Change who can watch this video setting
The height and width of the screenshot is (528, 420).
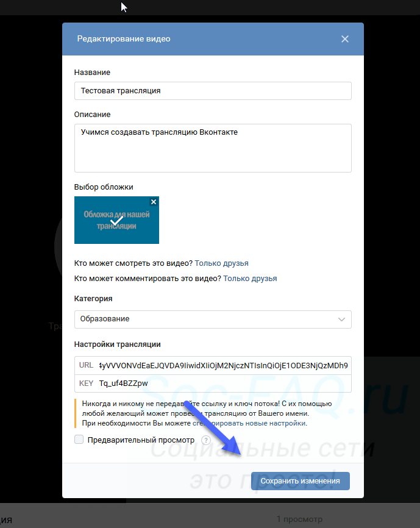pos(221,263)
